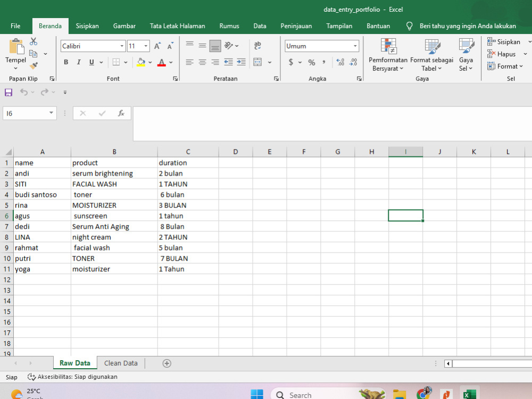Open the File menu
Screen dimensions: 532x399
(15, 26)
